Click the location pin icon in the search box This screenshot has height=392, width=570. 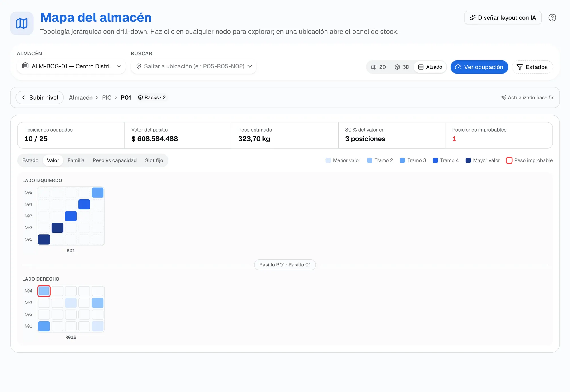[x=139, y=66]
